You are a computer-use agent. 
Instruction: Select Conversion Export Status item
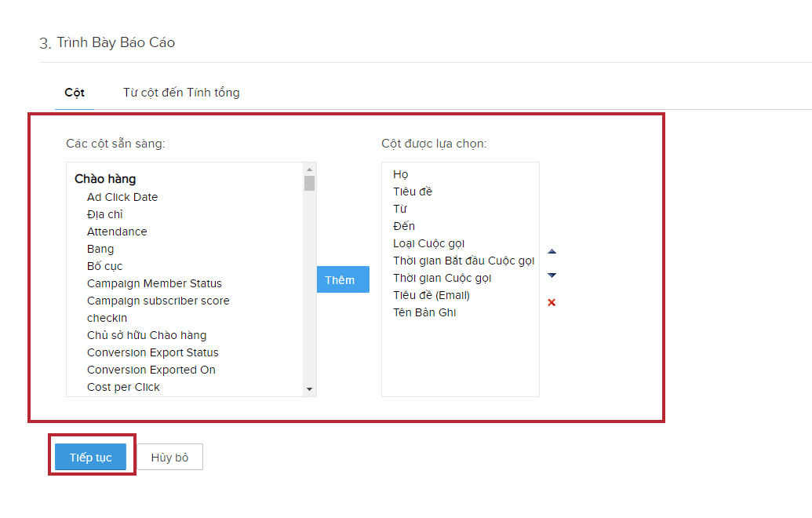153,352
